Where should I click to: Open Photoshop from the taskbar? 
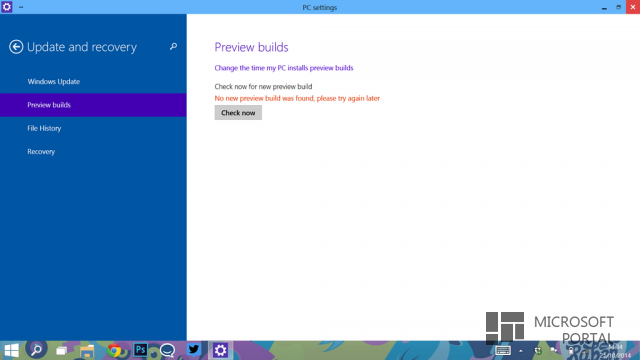point(141,350)
